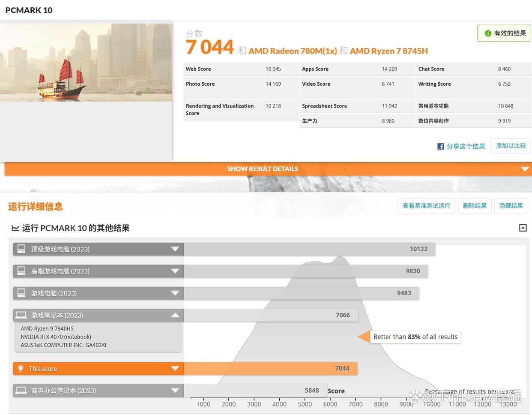The height and width of the screenshot is (415, 532).
Task: Click the 常用基本功能 value 10 648
Action: point(505,106)
